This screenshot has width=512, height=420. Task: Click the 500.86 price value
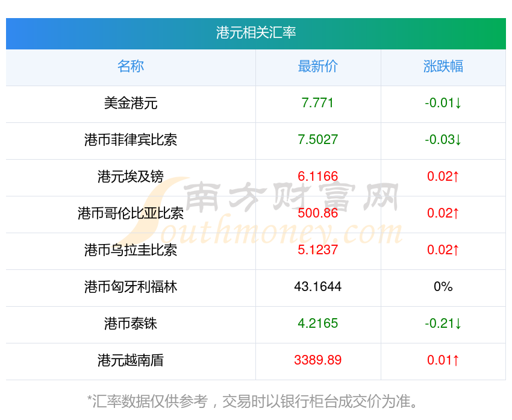point(318,213)
